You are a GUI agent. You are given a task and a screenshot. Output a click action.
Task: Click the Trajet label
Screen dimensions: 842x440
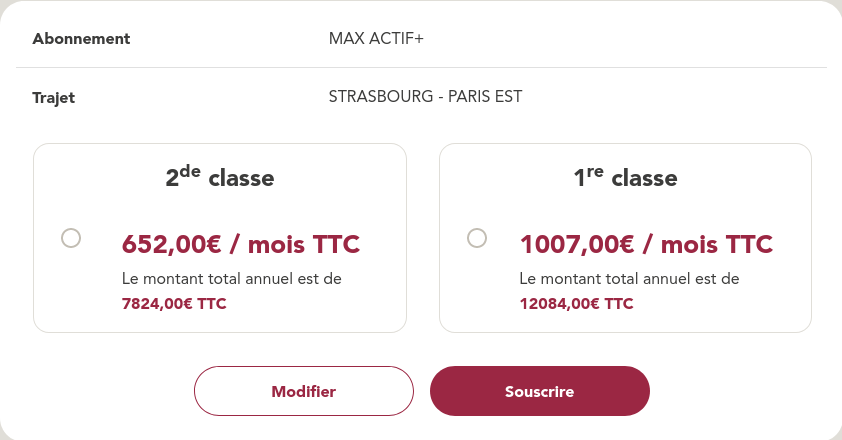(x=54, y=98)
